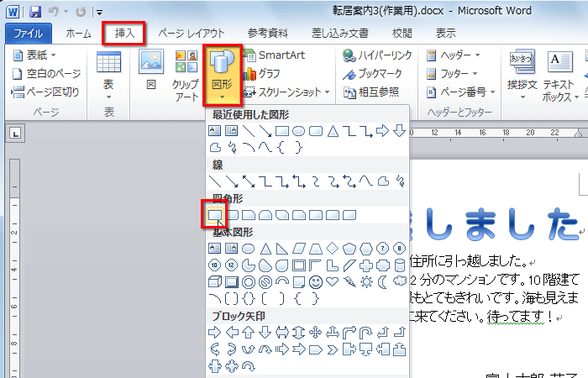This screenshot has height=378, width=588.
Task: Select the donut shape under 基本図形
Action: (x=249, y=281)
